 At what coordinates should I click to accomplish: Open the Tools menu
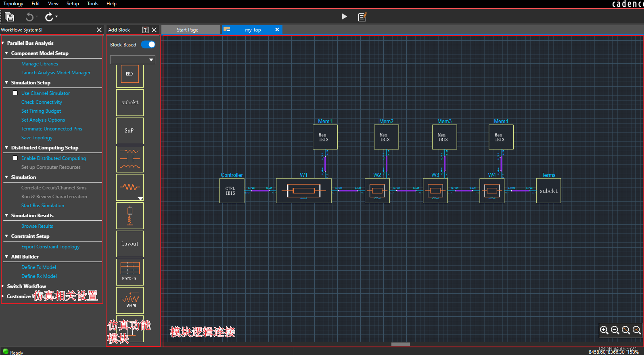click(93, 4)
